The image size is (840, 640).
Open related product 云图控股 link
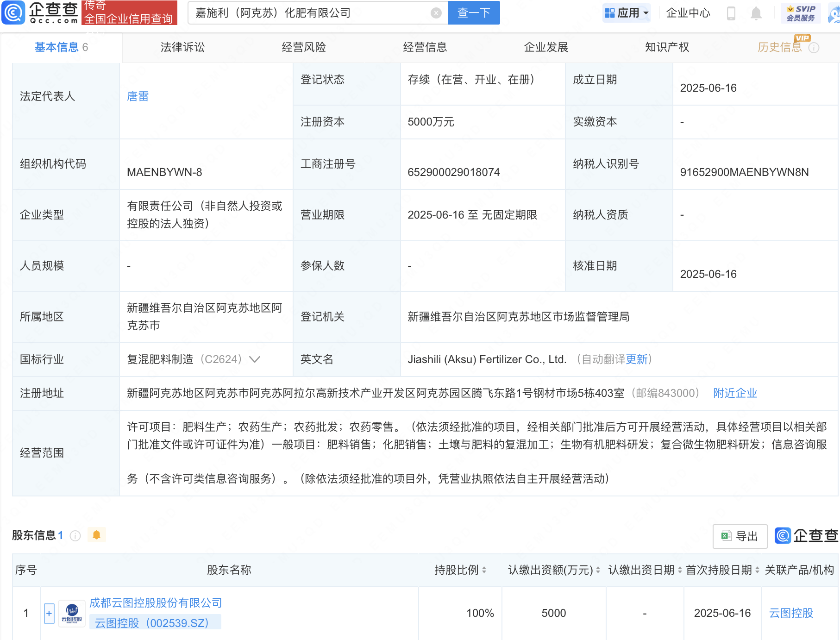(x=791, y=613)
